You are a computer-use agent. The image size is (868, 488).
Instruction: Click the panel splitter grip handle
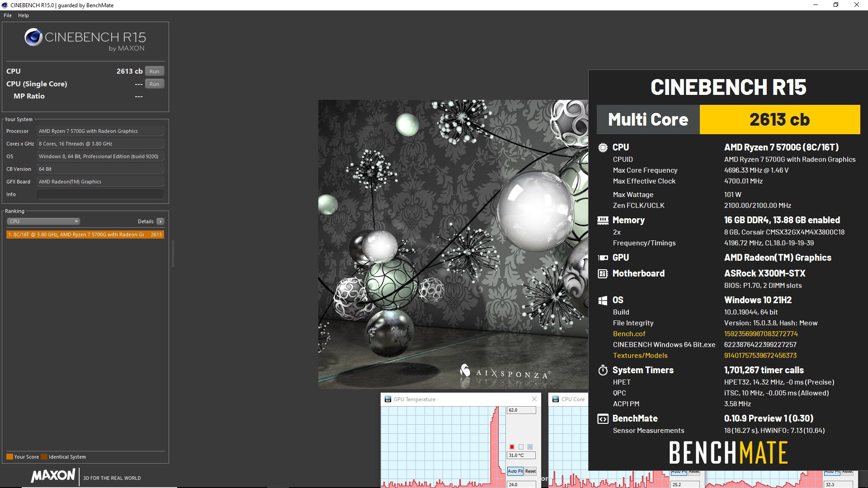coord(173,254)
